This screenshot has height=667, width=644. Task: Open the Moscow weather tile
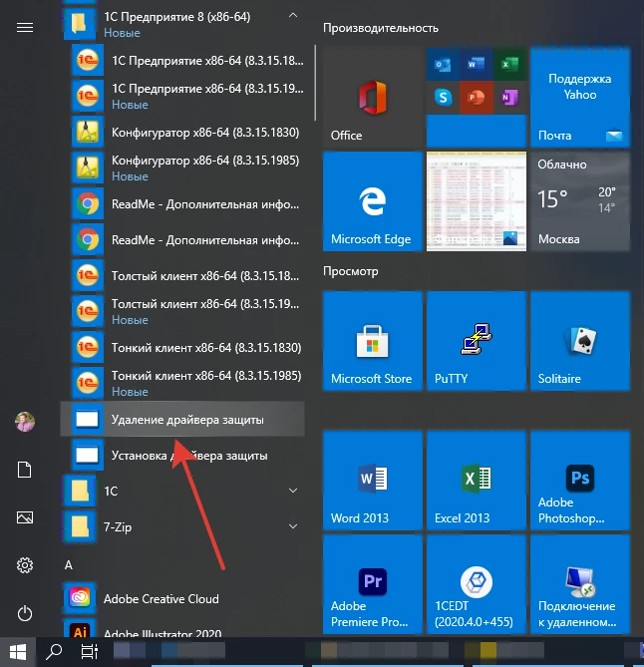(x=579, y=200)
